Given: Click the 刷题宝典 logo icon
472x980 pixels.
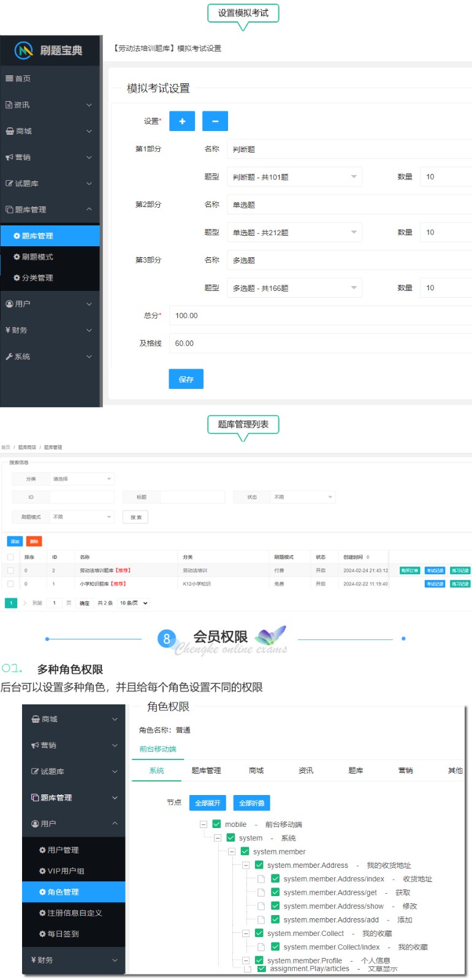Looking at the screenshot, I should tap(24, 50).
